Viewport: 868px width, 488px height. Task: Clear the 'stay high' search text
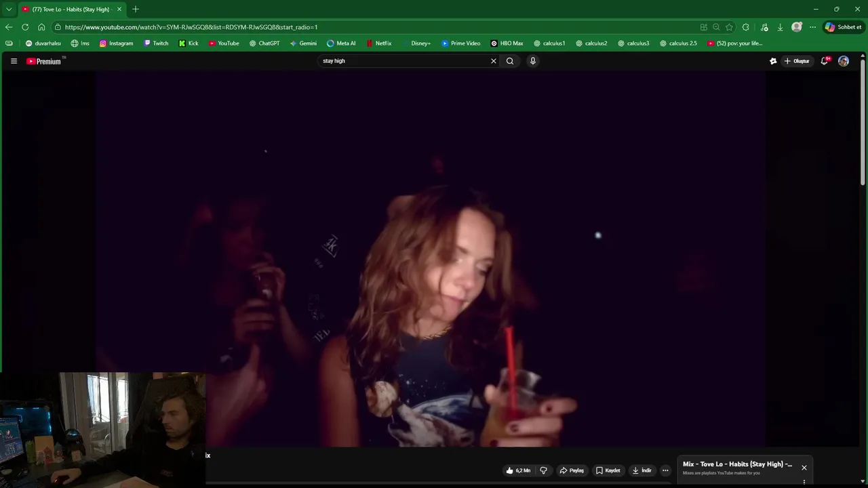click(494, 61)
